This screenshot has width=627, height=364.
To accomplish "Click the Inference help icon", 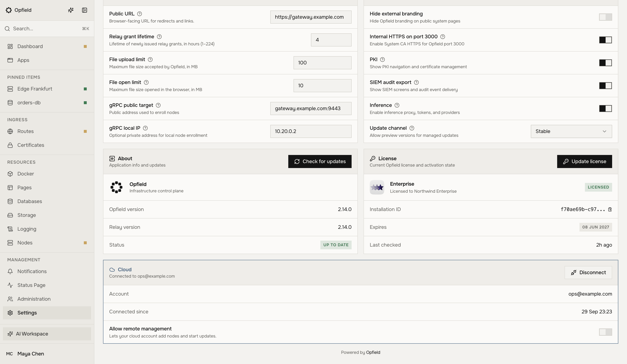I will pos(397,105).
